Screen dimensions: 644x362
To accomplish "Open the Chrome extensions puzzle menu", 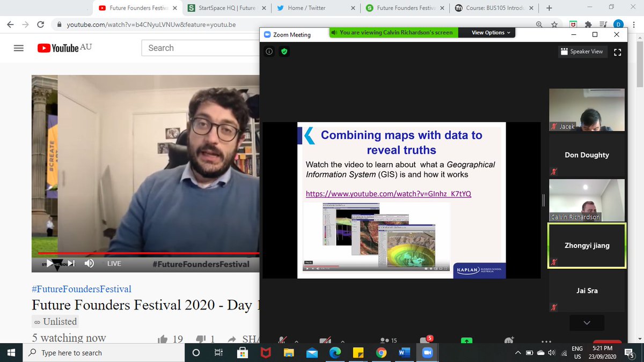I will [588, 25].
